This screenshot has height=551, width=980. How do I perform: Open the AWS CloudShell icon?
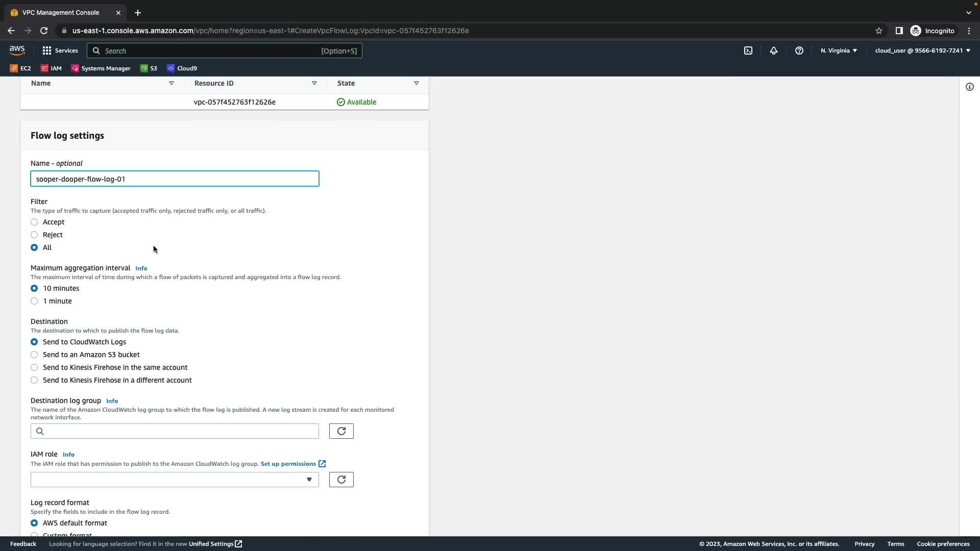pos(748,51)
